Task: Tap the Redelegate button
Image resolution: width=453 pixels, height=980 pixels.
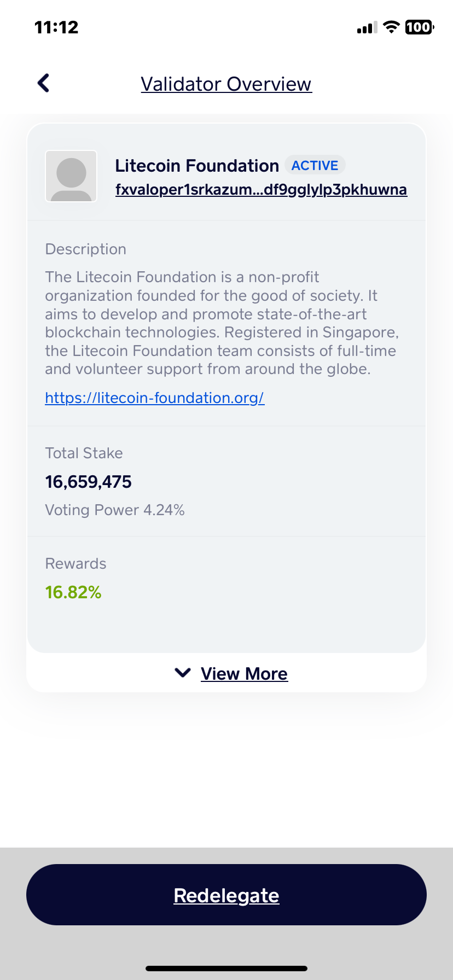Action: (226, 895)
